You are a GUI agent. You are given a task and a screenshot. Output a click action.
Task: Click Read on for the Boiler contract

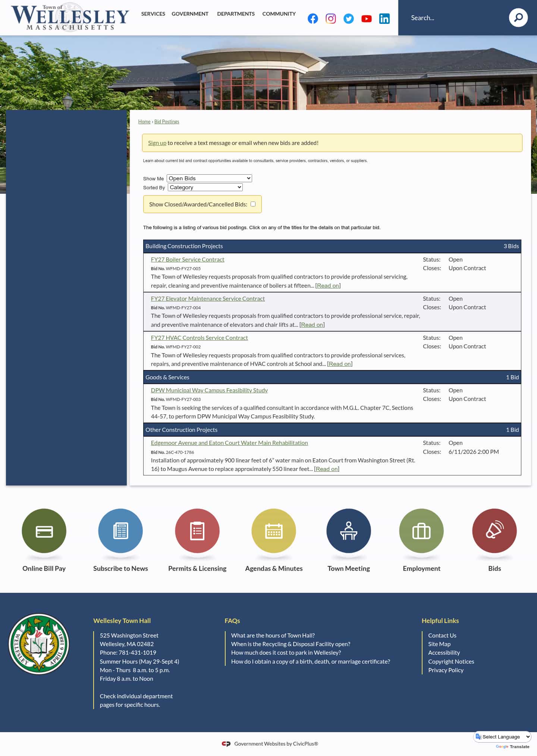[x=328, y=285]
